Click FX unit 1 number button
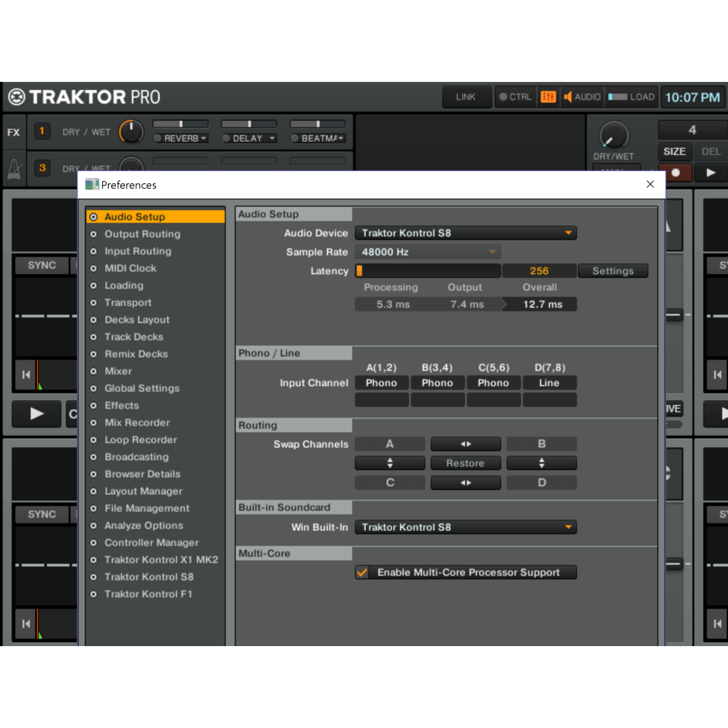 42,131
